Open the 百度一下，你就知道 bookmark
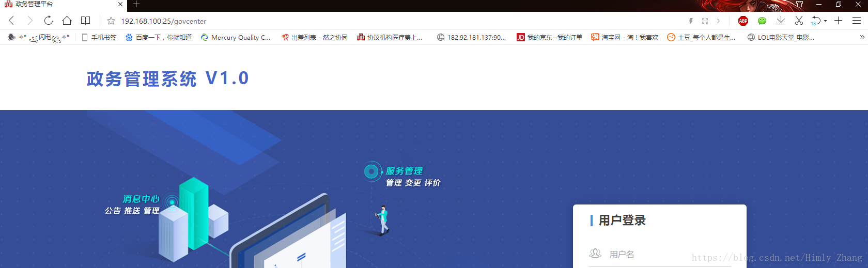The height and width of the screenshot is (268, 868). click(x=159, y=37)
